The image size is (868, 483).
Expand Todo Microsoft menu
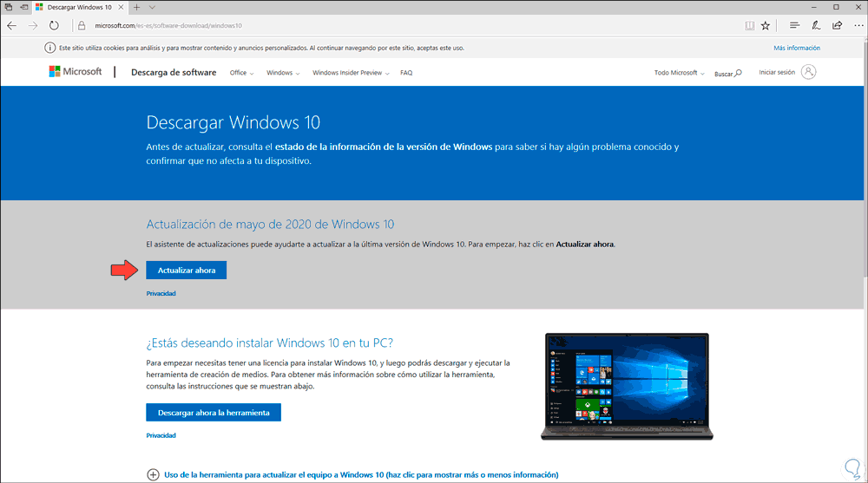coord(680,73)
